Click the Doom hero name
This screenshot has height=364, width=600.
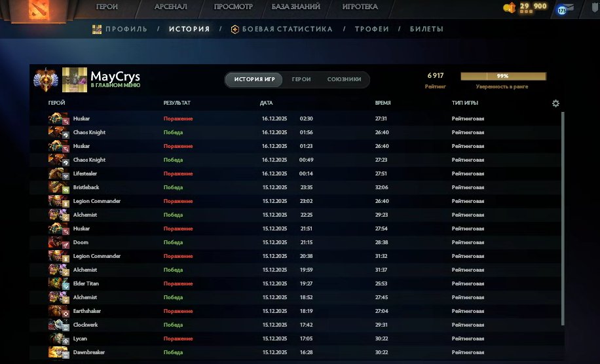pyautogui.click(x=81, y=242)
